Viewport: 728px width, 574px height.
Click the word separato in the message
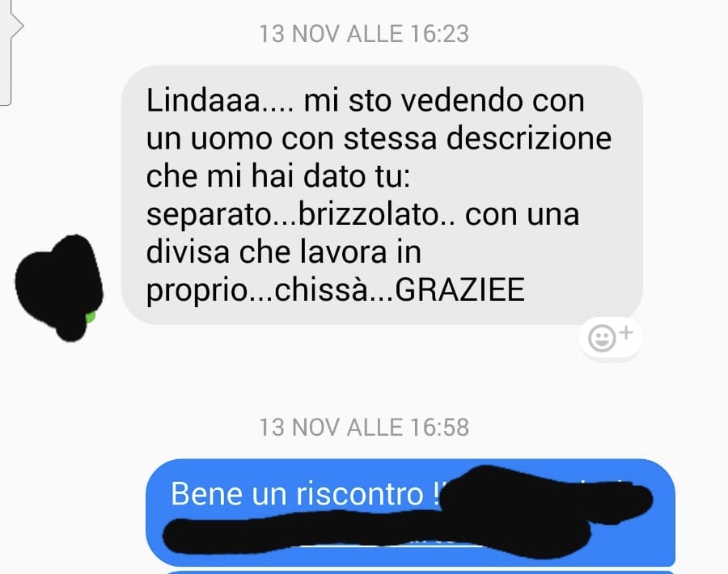point(209,216)
